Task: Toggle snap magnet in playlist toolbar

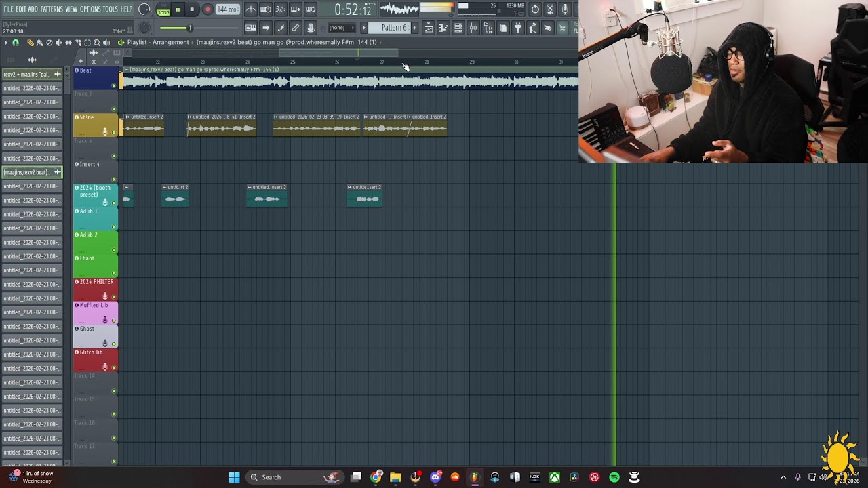Action: tap(15, 43)
